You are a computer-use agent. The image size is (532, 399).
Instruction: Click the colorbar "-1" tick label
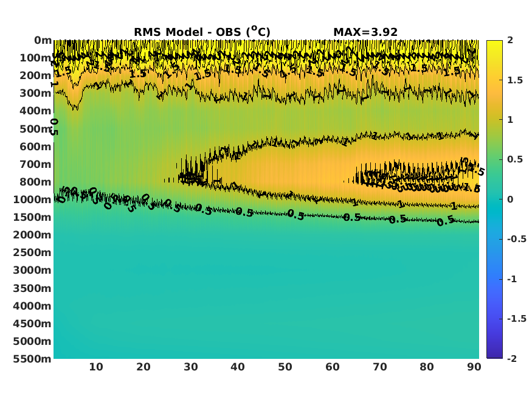tap(512, 279)
